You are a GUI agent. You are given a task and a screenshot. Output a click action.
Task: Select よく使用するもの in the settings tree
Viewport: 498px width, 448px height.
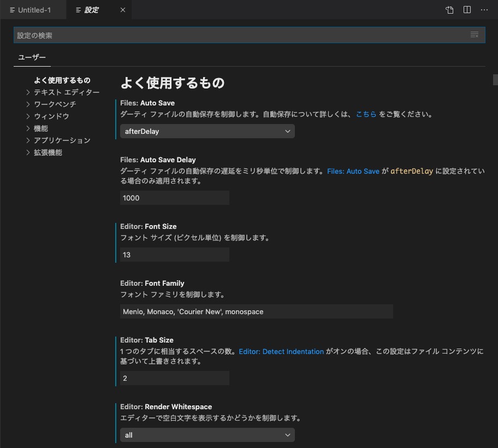62,80
